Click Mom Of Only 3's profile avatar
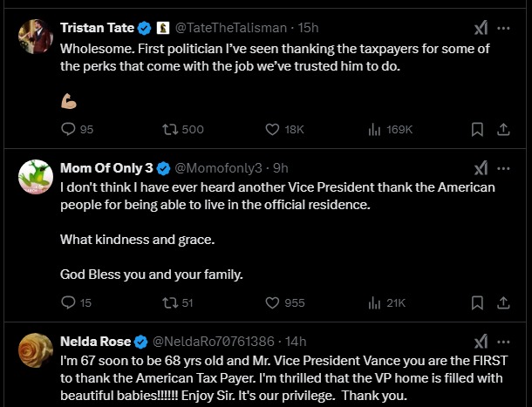 click(x=36, y=177)
